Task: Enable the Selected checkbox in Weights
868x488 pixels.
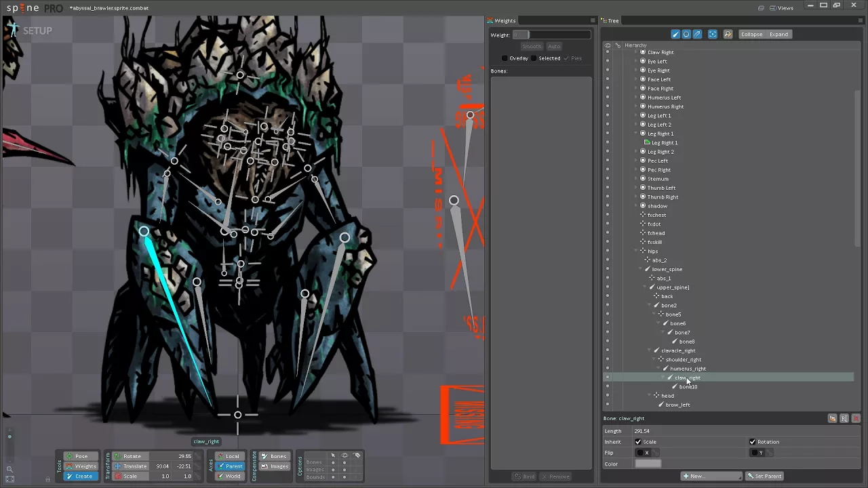Action: click(534, 58)
